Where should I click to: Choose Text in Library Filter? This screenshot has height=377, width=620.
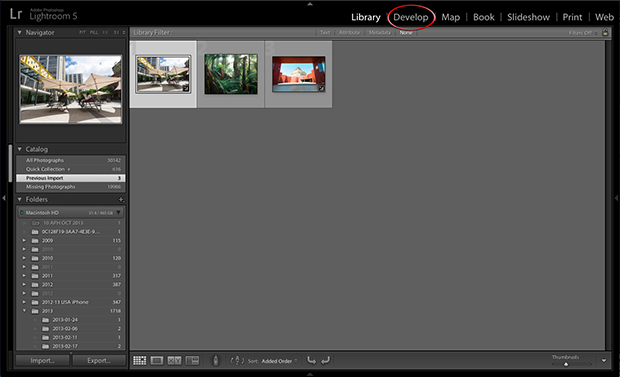click(325, 32)
